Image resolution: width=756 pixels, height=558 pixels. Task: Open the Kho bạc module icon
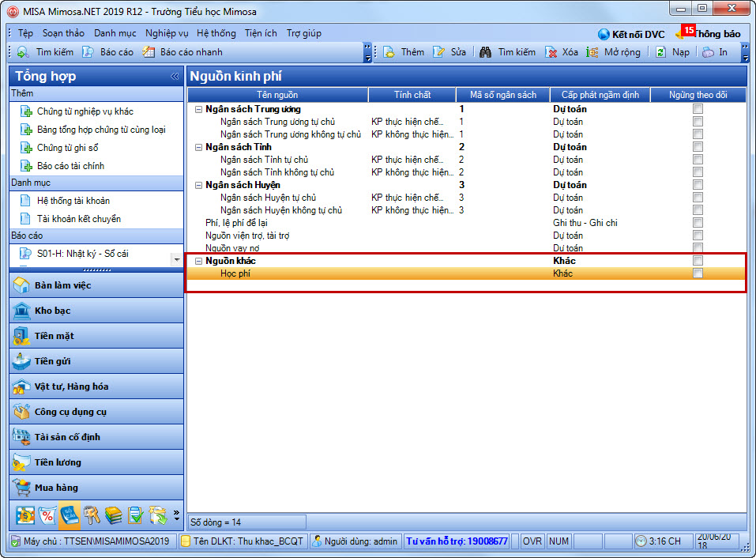[21, 311]
